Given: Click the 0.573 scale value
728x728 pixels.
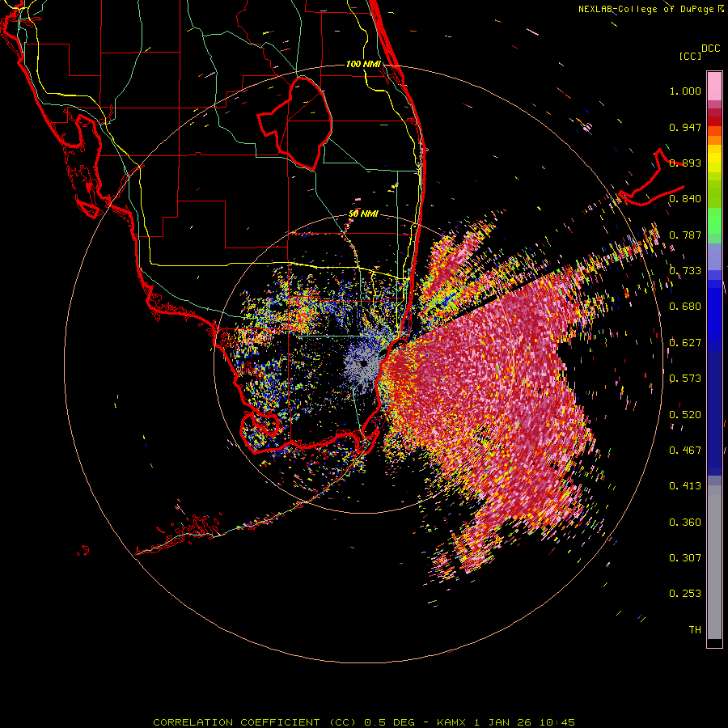Looking at the screenshot, I should click(685, 379).
